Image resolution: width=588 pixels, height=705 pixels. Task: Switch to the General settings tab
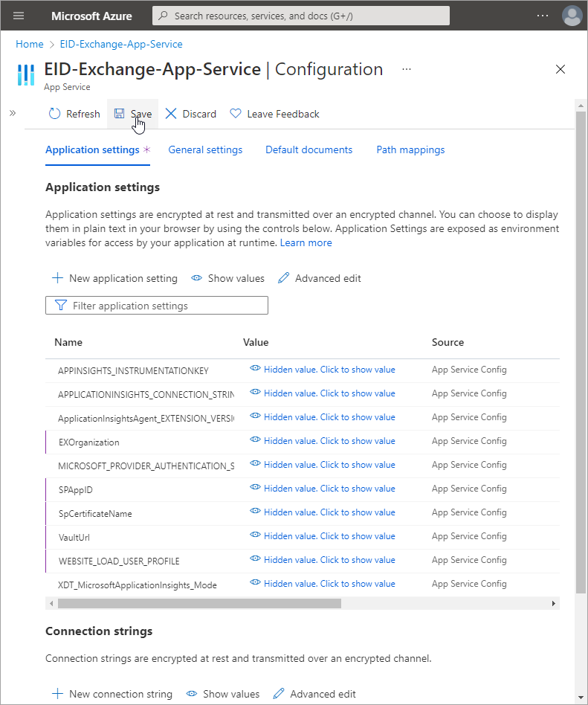[x=205, y=149]
